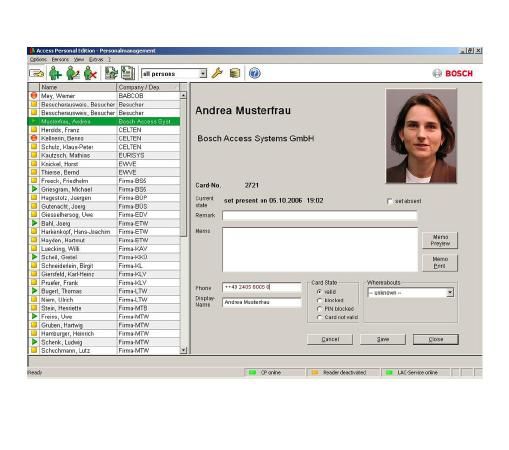509x450 pixels.
Task: Click the wrench settings icon in toolbar
Action: tap(217, 73)
